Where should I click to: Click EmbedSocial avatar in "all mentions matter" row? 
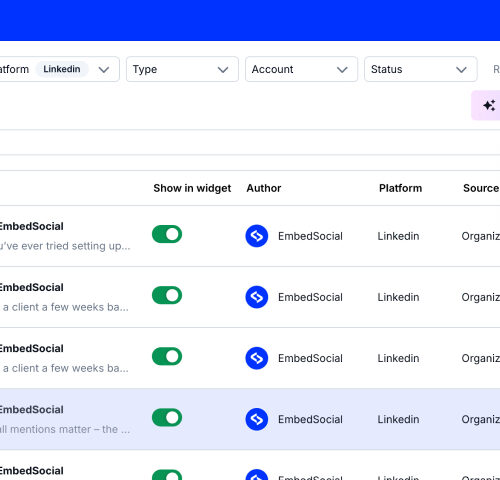coord(257,419)
